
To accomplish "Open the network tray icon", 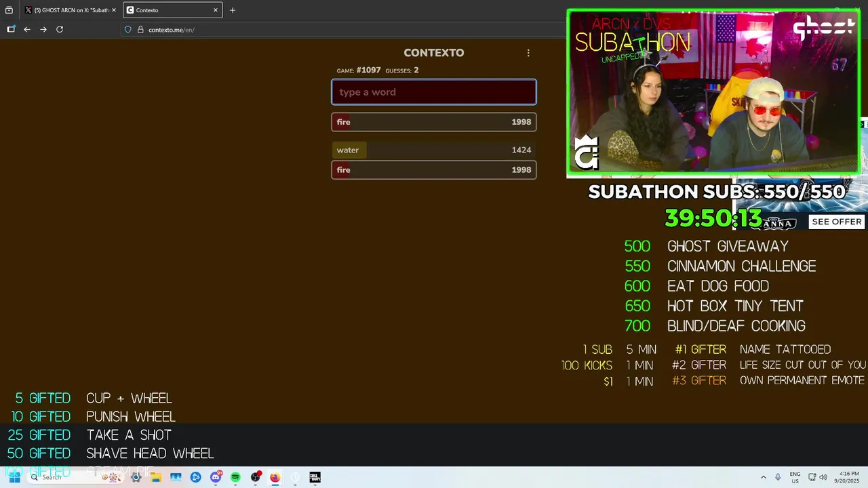I will click(812, 477).
